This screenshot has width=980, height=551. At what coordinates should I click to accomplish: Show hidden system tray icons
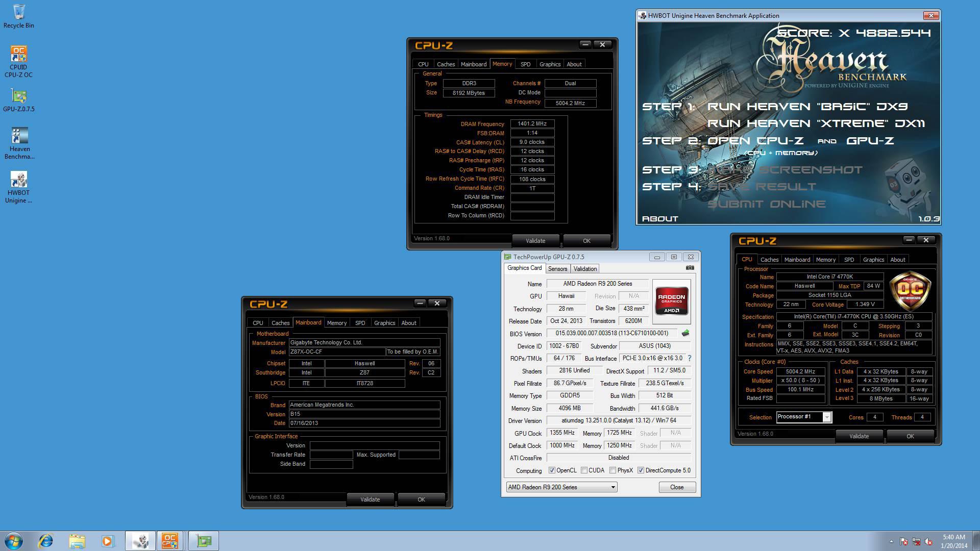pos(891,541)
